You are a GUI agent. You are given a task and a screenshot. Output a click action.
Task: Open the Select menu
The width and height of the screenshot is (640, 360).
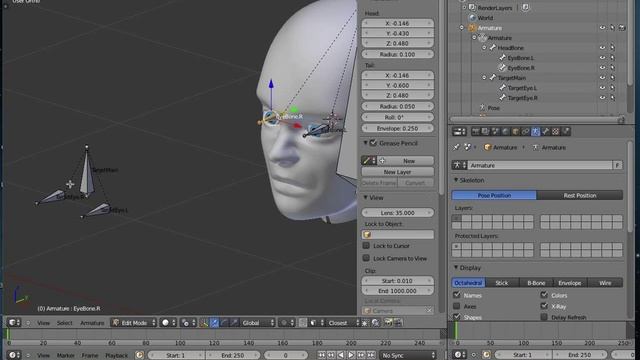pyautogui.click(x=64, y=323)
